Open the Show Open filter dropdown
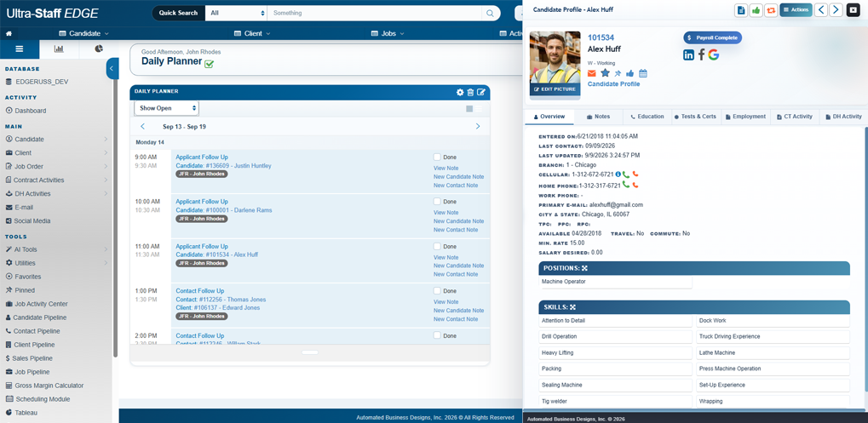Screen dimensions: 868x423 (x=167, y=108)
